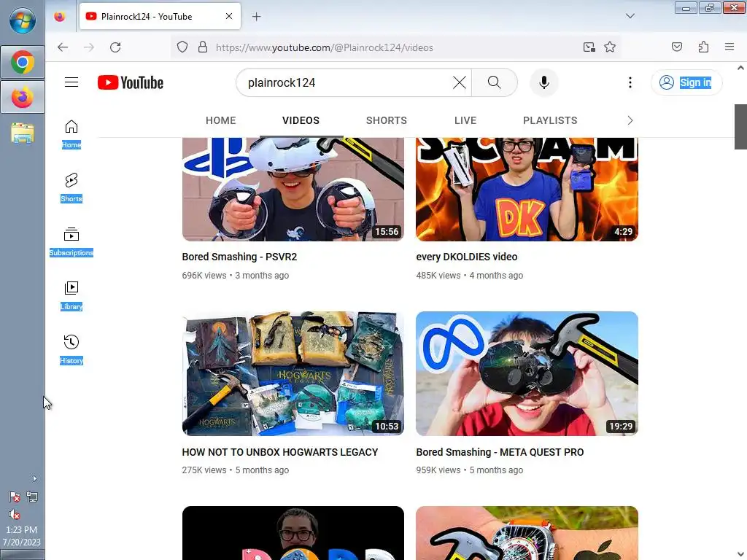Open Firefox application menu
747x560 pixels.
[729, 47]
